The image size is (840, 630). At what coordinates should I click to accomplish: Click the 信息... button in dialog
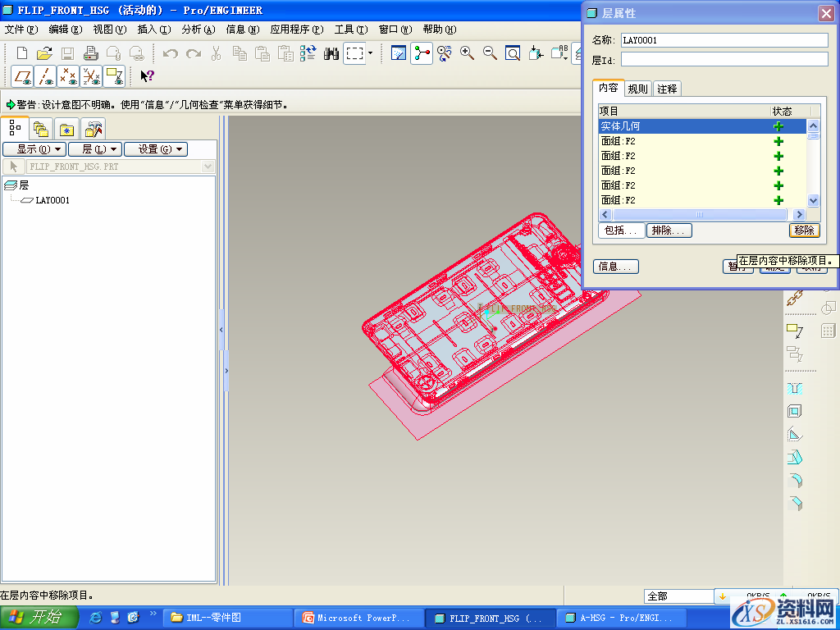click(x=615, y=267)
